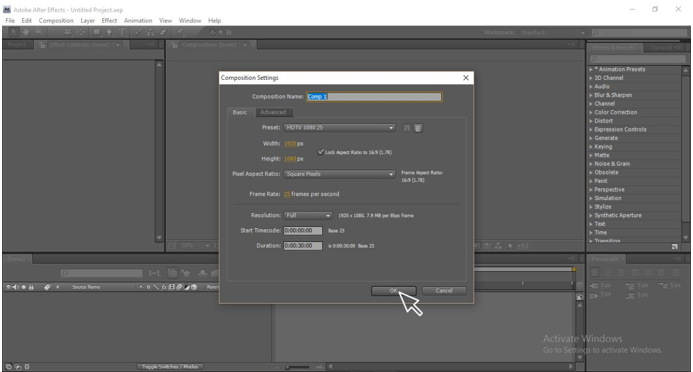
Task: Click Toggle Switches / Modes button
Action: tap(171, 367)
